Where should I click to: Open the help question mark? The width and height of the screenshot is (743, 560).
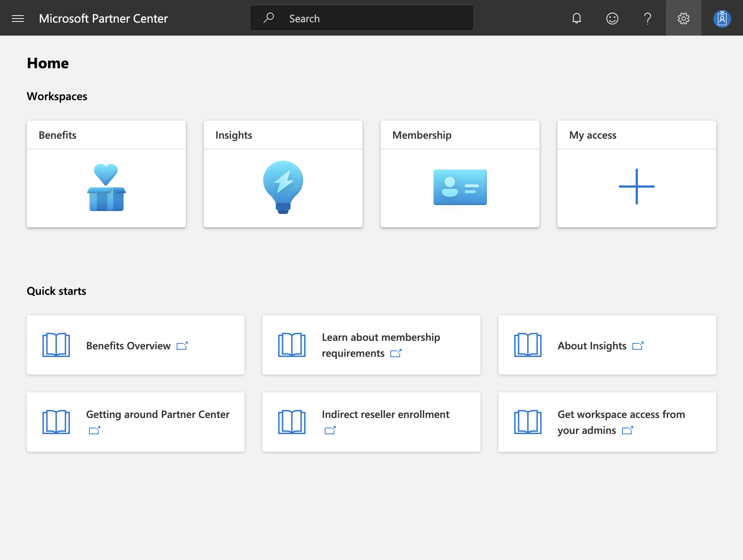[x=648, y=18]
